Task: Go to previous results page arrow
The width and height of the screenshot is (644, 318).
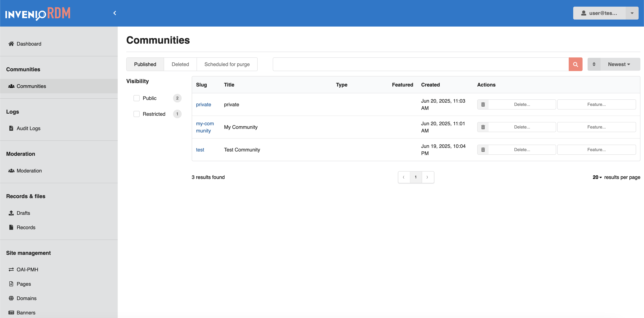Action: point(404,177)
